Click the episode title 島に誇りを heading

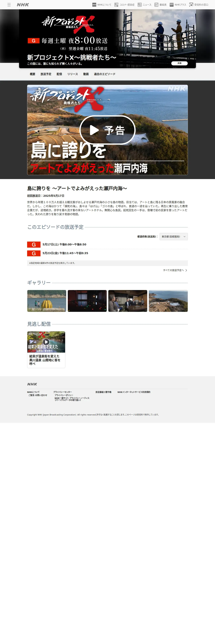(x=77, y=188)
